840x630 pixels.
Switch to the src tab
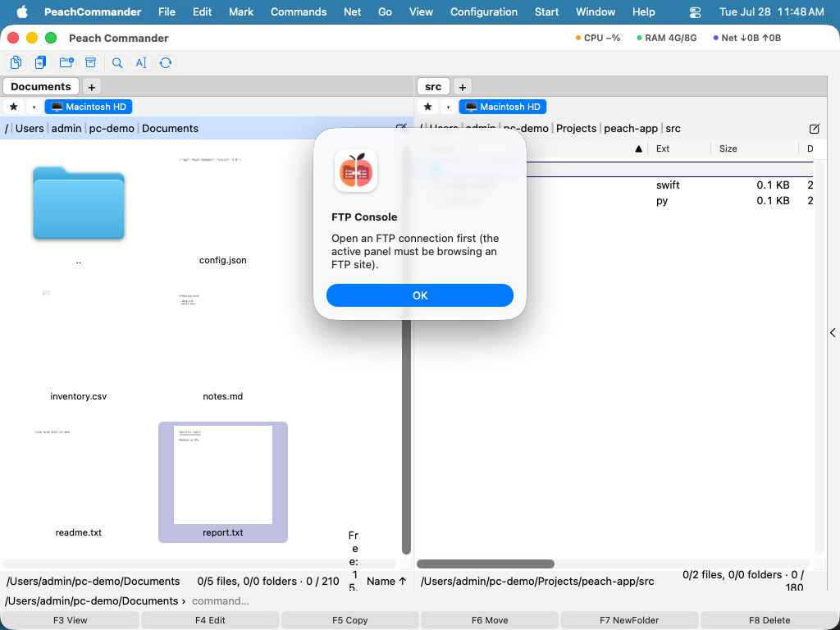tap(433, 86)
